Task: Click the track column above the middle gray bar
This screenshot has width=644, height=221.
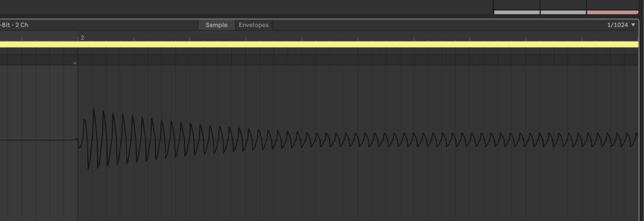Action: (x=563, y=4)
